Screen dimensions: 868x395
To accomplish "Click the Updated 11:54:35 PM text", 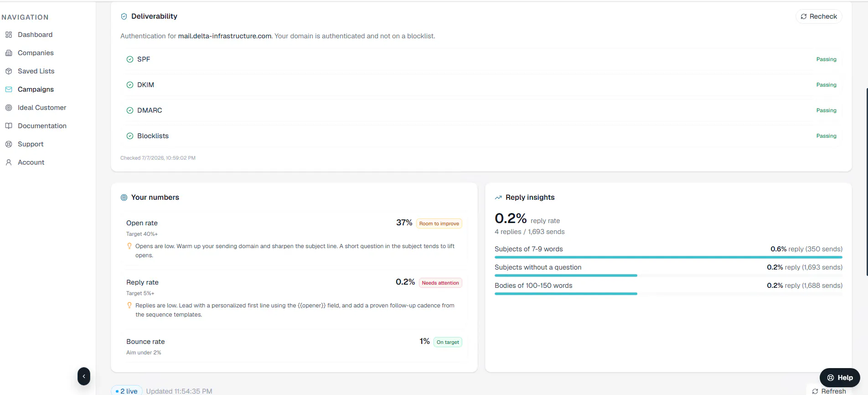I will [179, 391].
